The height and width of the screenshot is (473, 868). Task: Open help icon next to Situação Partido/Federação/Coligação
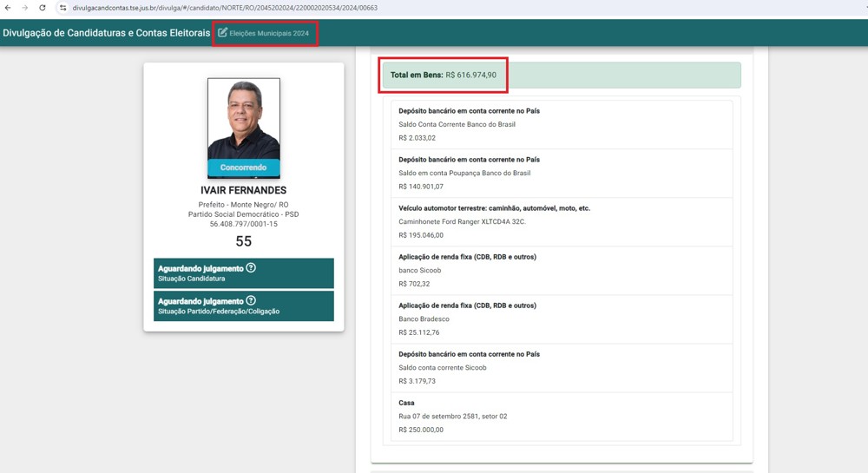coord(251,300)
